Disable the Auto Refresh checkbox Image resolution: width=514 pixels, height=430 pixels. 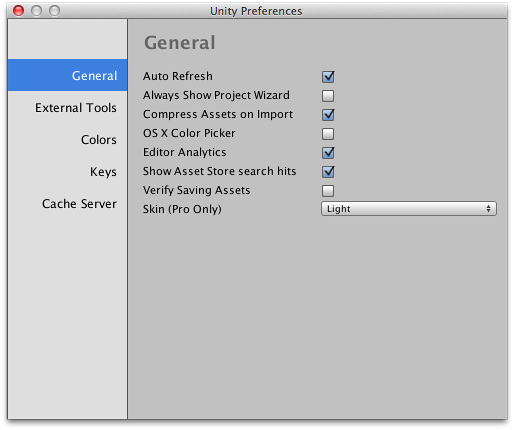coord(328,77)
